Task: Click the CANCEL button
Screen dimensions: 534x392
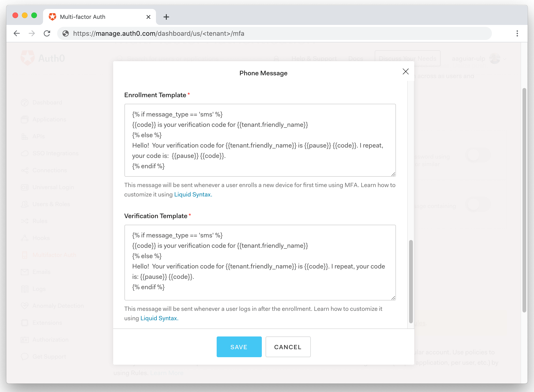Action: pyautogui.click(x=288, y=347)
